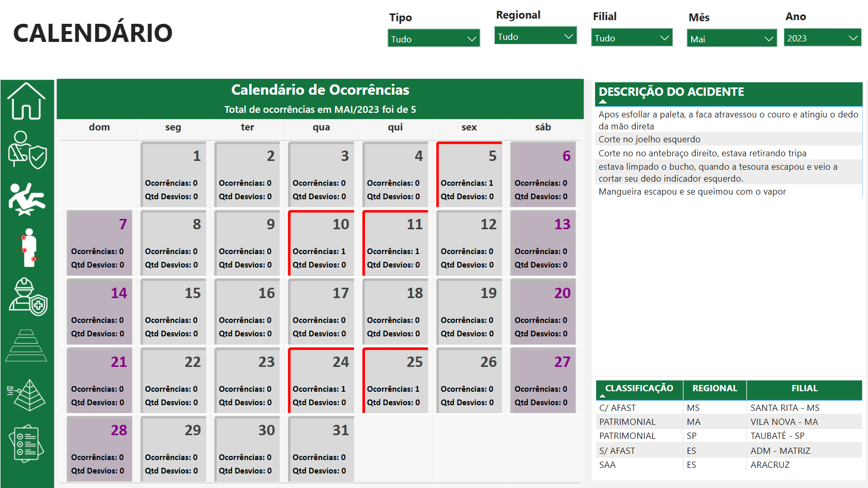Sort by FILIAL column header
Image resolution: width=868 pixels, height=488 pixels.
(x=804, y=388)
